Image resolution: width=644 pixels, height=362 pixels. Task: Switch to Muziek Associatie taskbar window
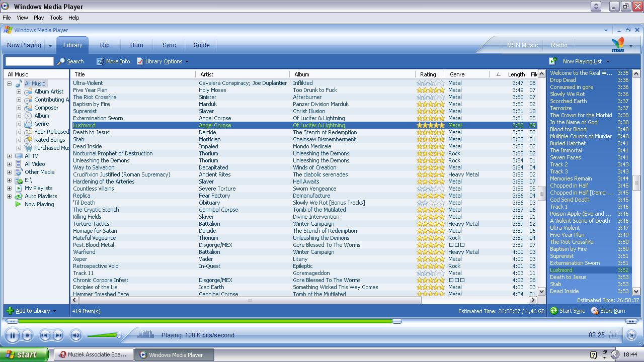(94, 354)
